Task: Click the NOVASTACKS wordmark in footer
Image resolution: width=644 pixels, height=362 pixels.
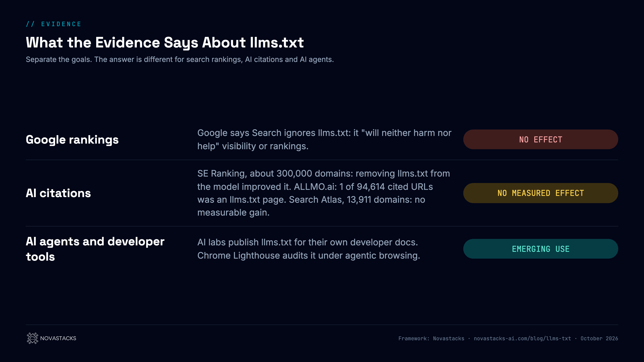Action: coord(58,338)
